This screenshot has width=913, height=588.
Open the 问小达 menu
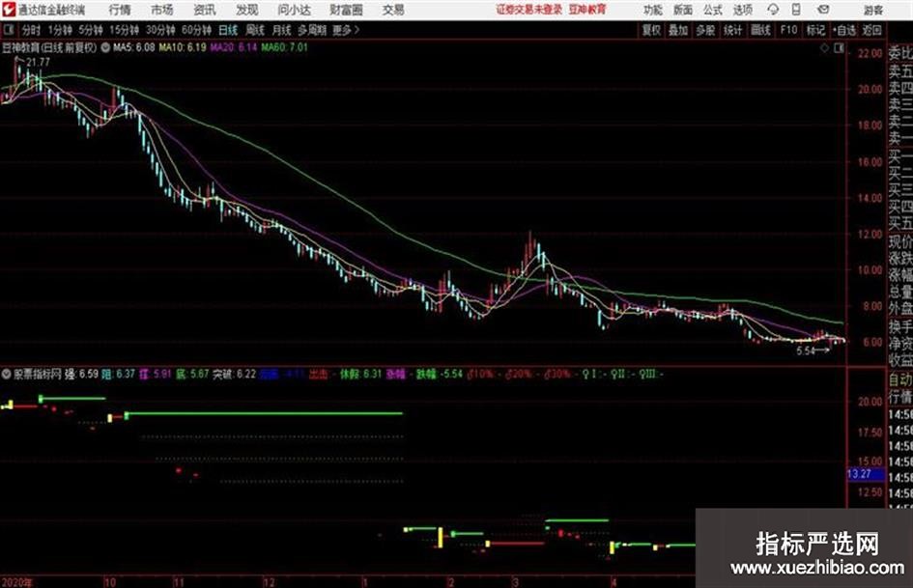click(x=294, y=10)
